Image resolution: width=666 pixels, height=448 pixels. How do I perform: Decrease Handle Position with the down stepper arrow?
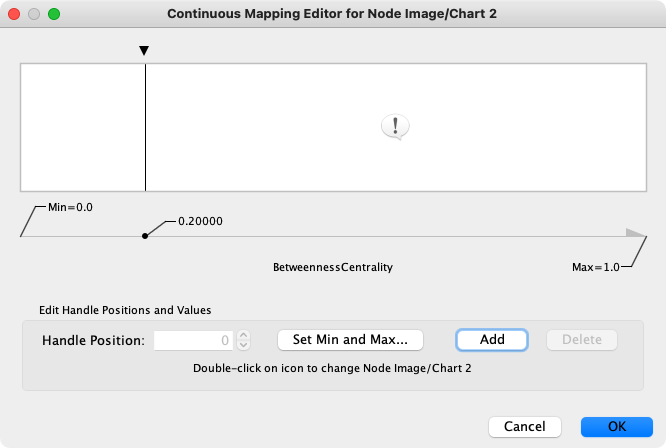pyautogui.click(x=244, y=345)
